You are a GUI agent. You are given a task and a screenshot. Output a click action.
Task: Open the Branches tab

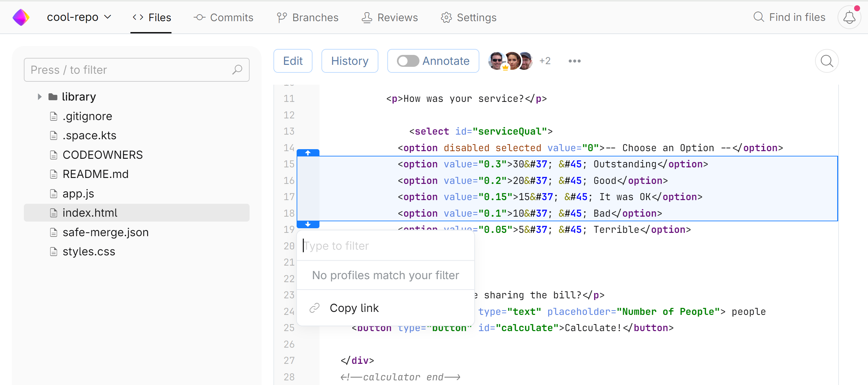tap(307, 18)
